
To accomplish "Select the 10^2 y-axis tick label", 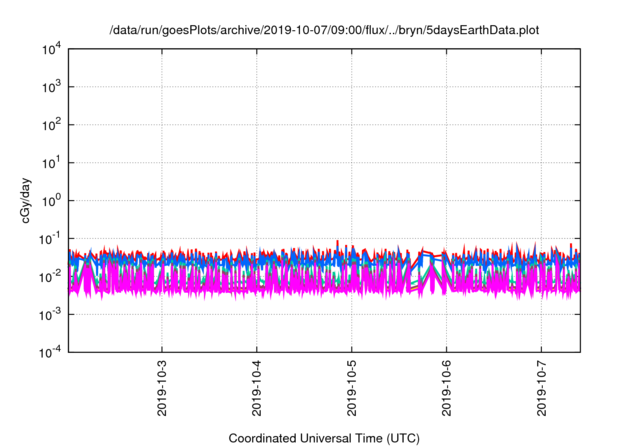I will click(x=52, y=125).
